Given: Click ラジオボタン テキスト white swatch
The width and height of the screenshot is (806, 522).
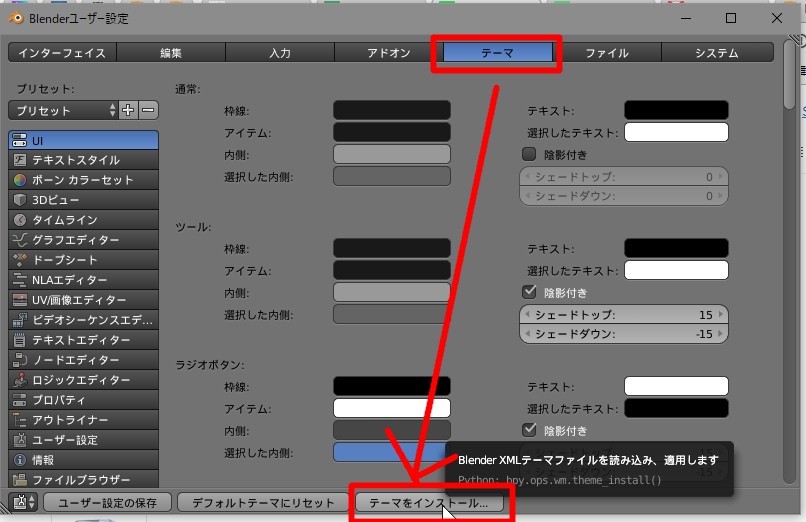Looking at the screenshot, I should pos(676,386).
